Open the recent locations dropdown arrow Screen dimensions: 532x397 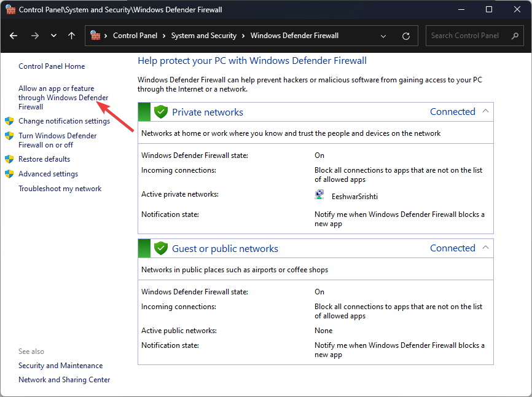[x=53, y=36]
